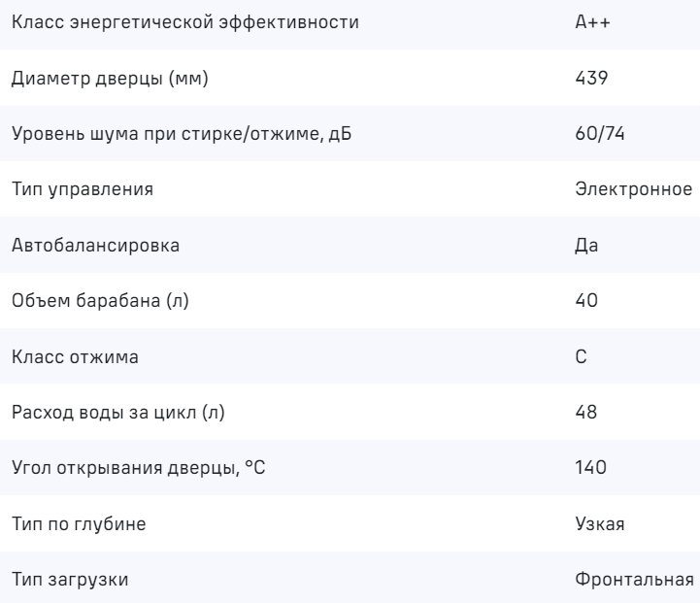
Task: Select the 'Да' autobalance value
Action: click(x=586, y=245)
